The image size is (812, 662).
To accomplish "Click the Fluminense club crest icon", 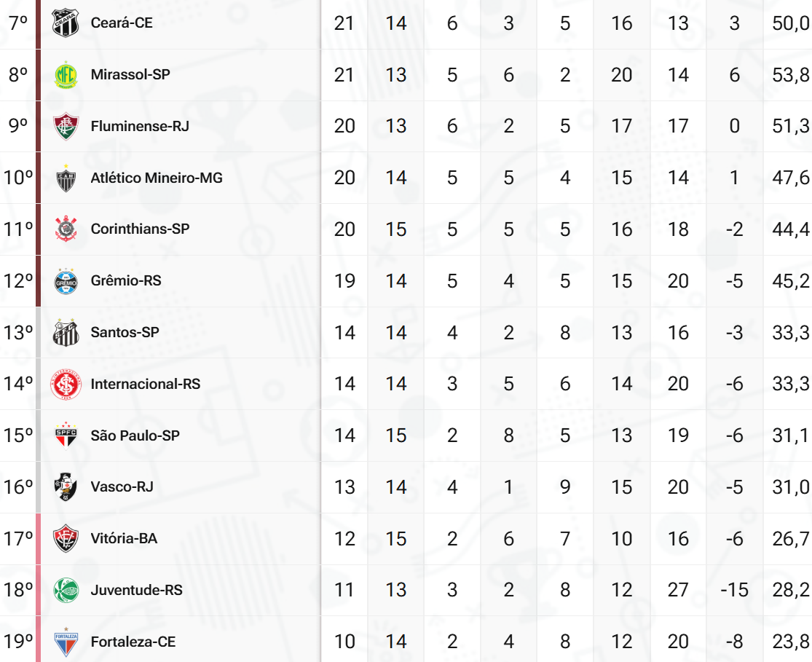I will [66, 127].
